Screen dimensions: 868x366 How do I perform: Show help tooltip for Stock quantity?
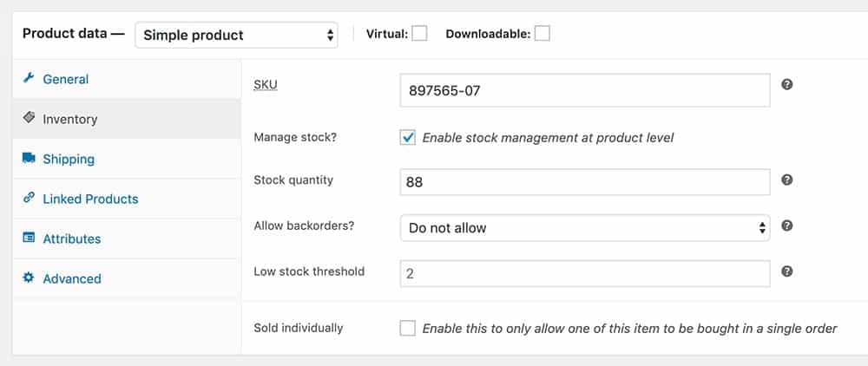coord(787,180)
